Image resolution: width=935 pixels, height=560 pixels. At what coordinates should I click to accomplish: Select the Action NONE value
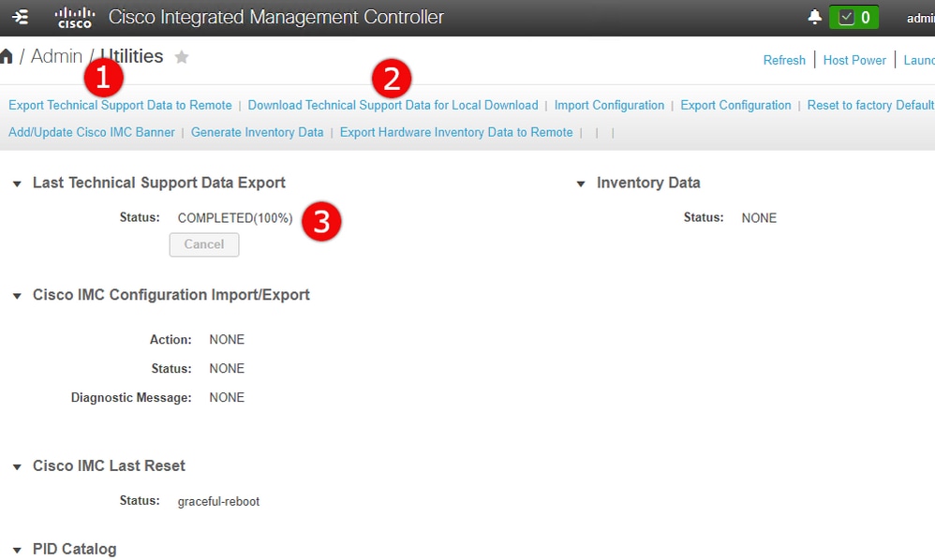[x=227, y=340]
